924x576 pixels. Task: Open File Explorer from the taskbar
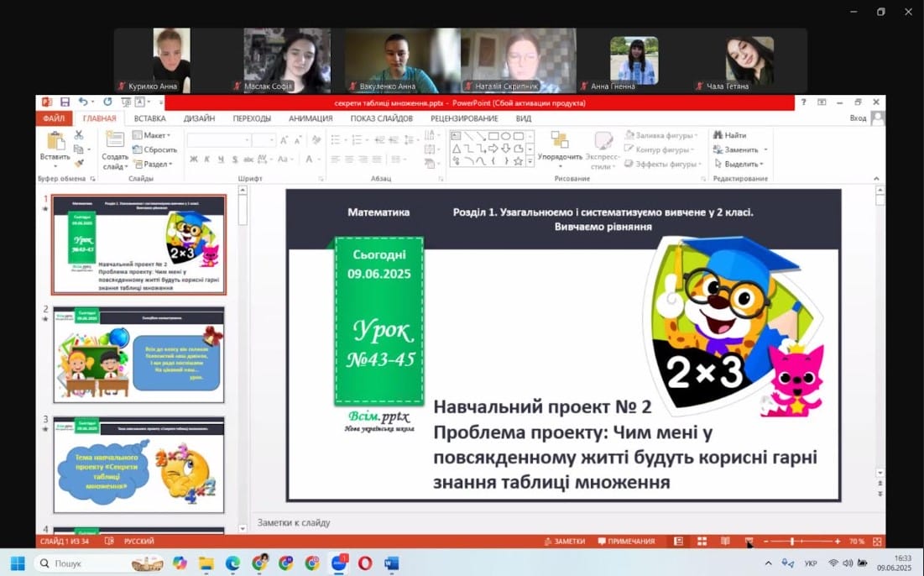(x=206, y=563)
